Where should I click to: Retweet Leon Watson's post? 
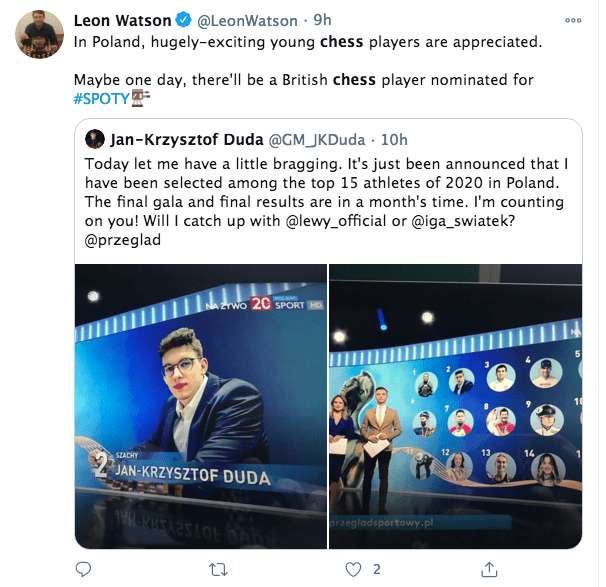[218, 570]
